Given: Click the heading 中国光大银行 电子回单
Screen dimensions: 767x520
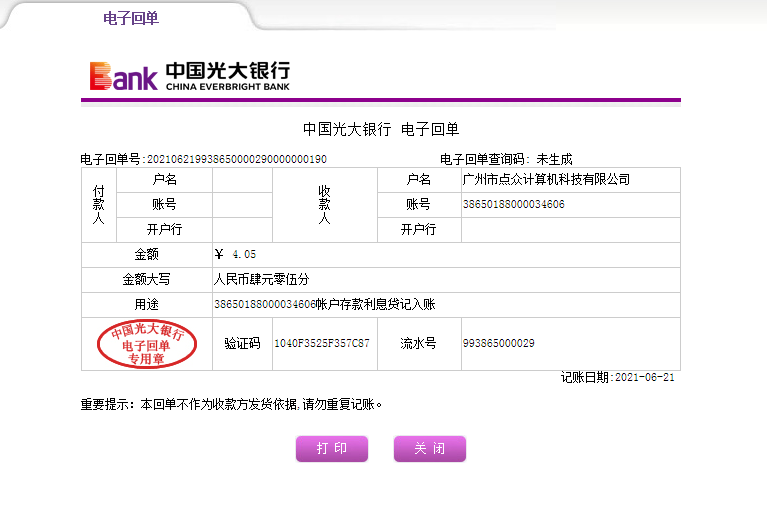Looking at the screenshot, I should click(381, 129).
